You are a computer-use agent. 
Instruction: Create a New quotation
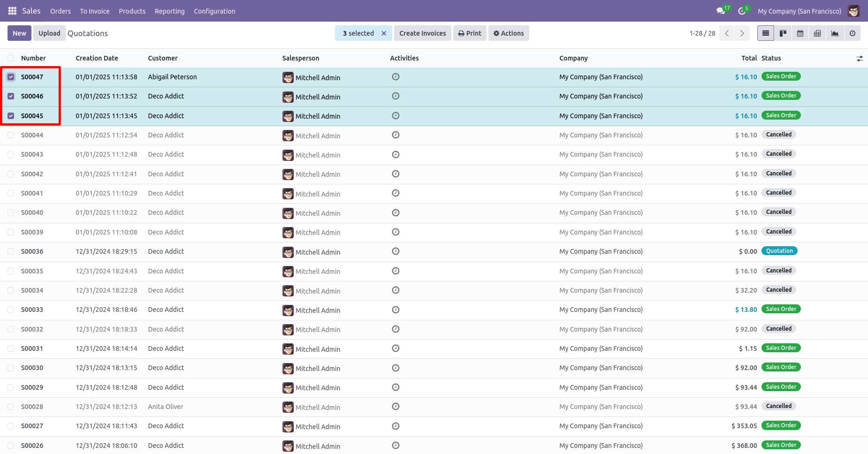tap(20, 33)
